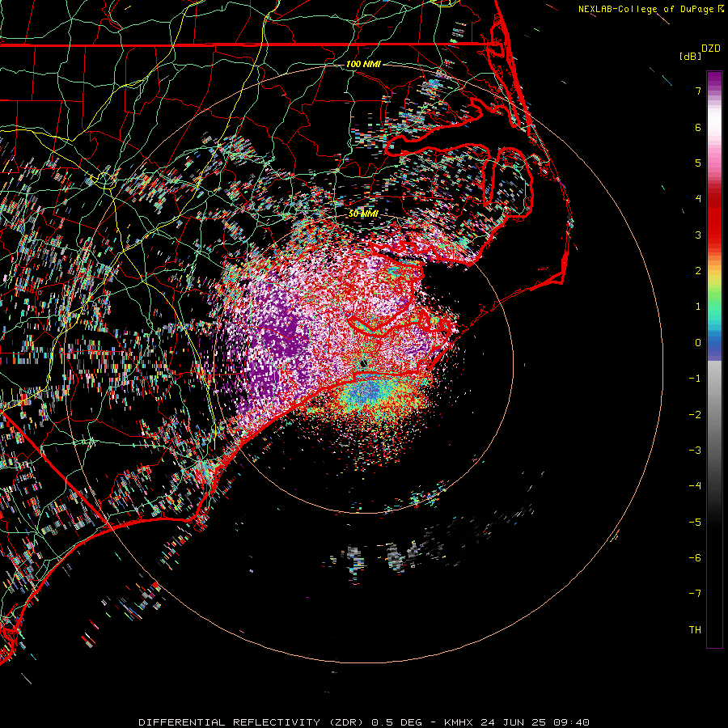
Task: Select the 3 dB scale label
Action: coord(698,235)
